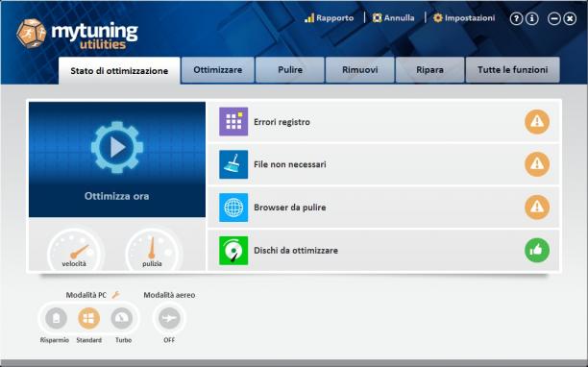Screen dimensions: 588x367
Task: Open the info icon
Action: coord(531,18)
